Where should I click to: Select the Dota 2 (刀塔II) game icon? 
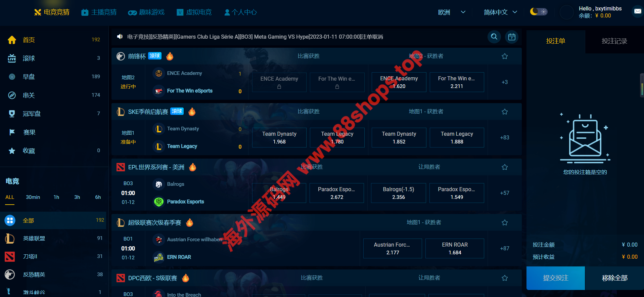pyautogui.click(x=10, y=257)
